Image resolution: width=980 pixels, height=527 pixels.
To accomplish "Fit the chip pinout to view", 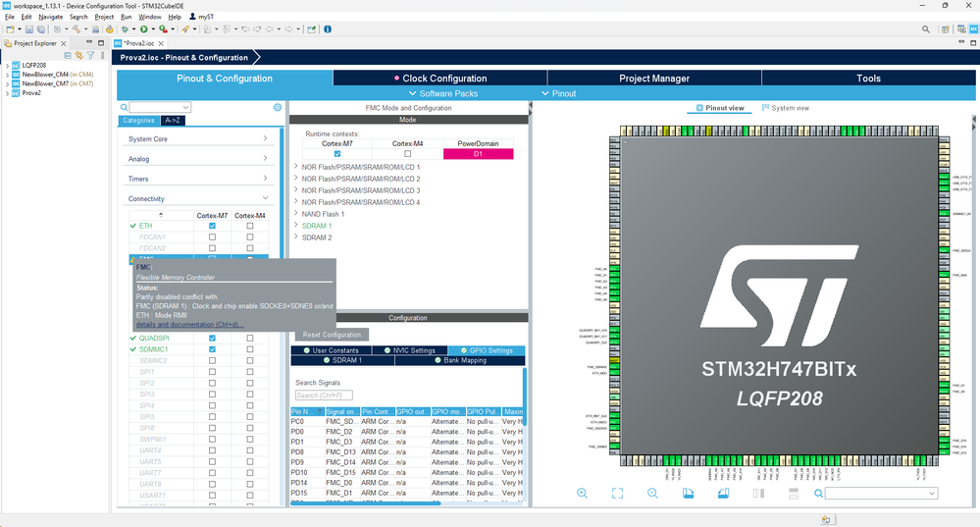I will click(617, 494).
